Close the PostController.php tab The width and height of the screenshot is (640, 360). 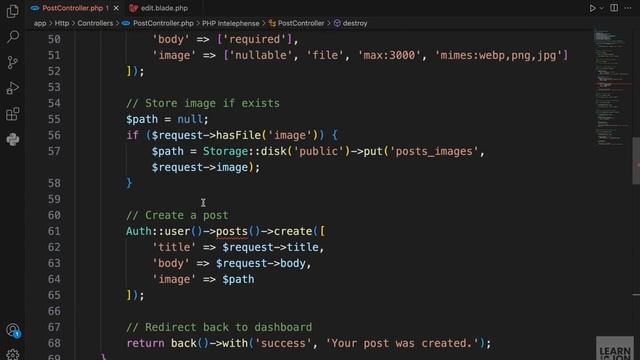pyautogui.click(x=116, y=8)
